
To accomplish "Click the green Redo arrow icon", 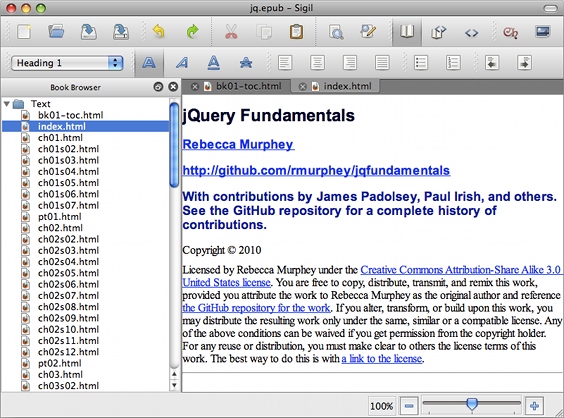I will click(192, 32).
